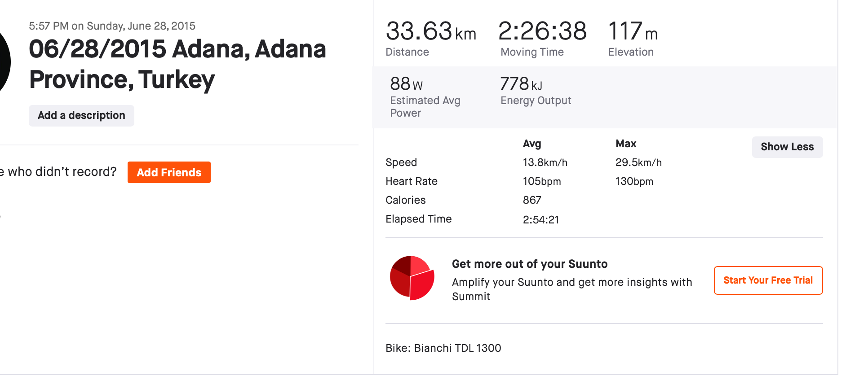868x376 pixels.
Task: Select the activity title Adana, Adana Province
Action: click(177, 64)
